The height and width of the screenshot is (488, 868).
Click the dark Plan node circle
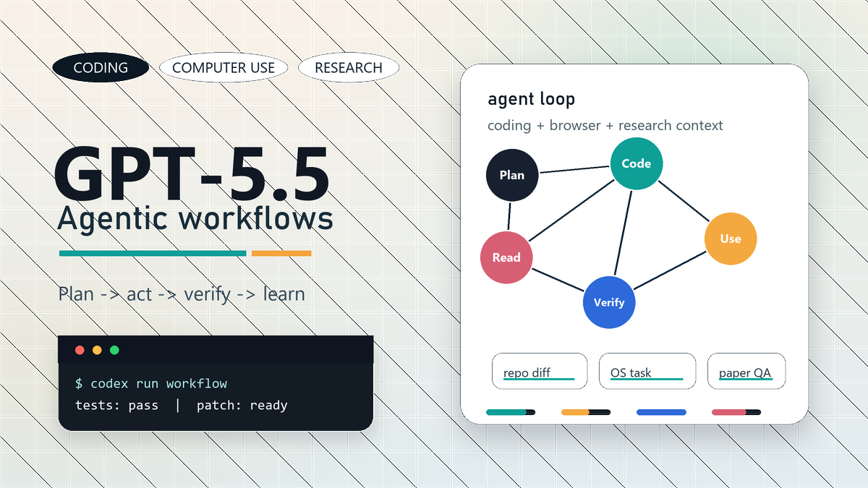[512, 175]
